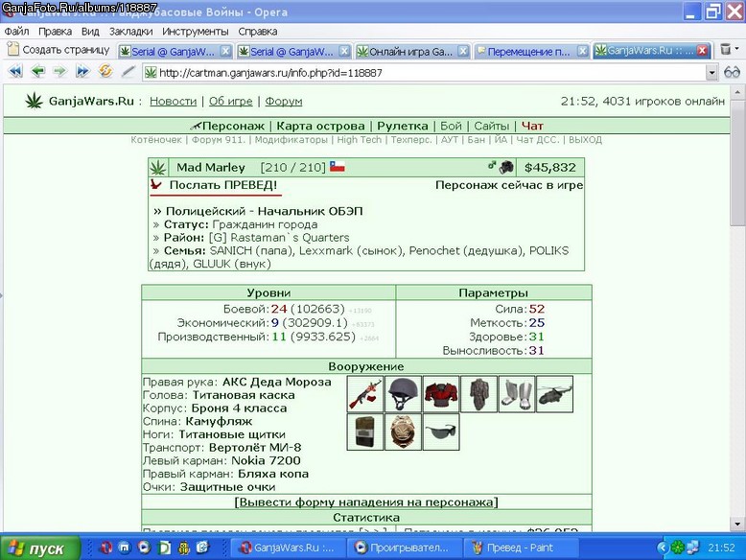Open the Вид menu
This screenshot has width=746, height=560.
pos(90,32)
